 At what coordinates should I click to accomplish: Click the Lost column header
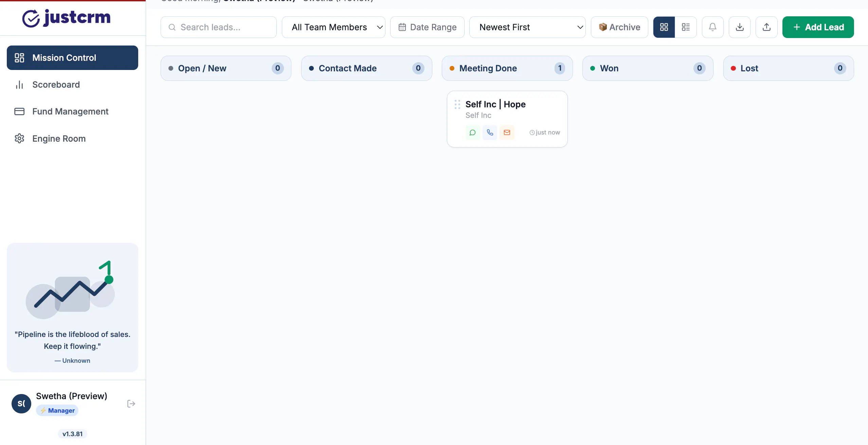click(x=789, y=68)
